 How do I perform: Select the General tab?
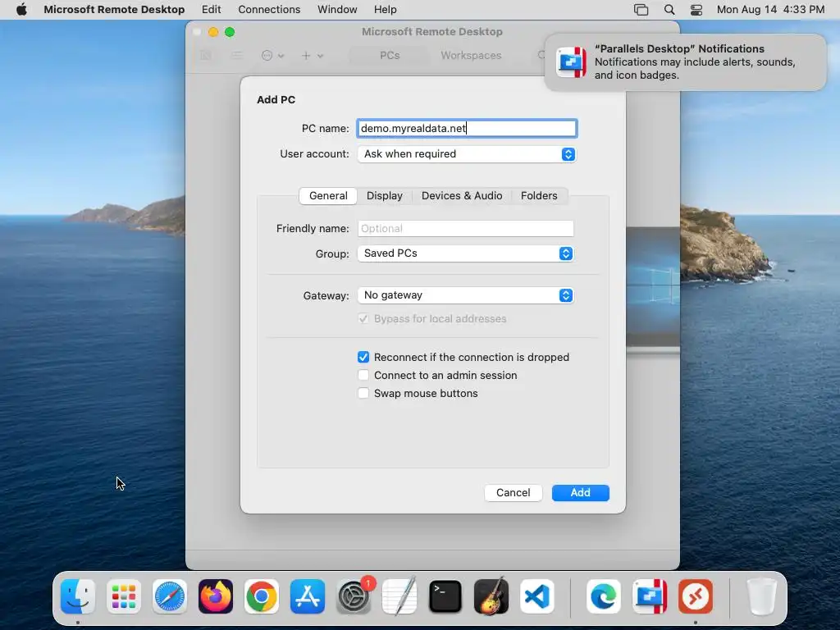(328, 195)
